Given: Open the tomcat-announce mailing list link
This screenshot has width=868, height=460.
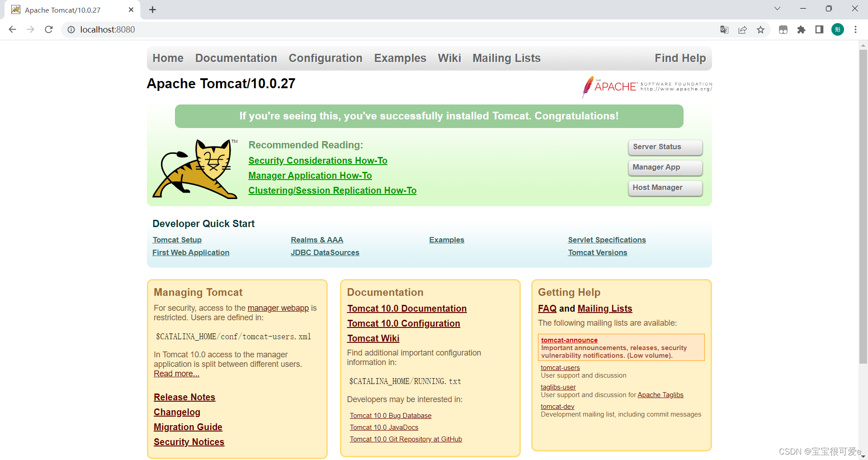Looking at the screenshot, I should tap(569, 340).
